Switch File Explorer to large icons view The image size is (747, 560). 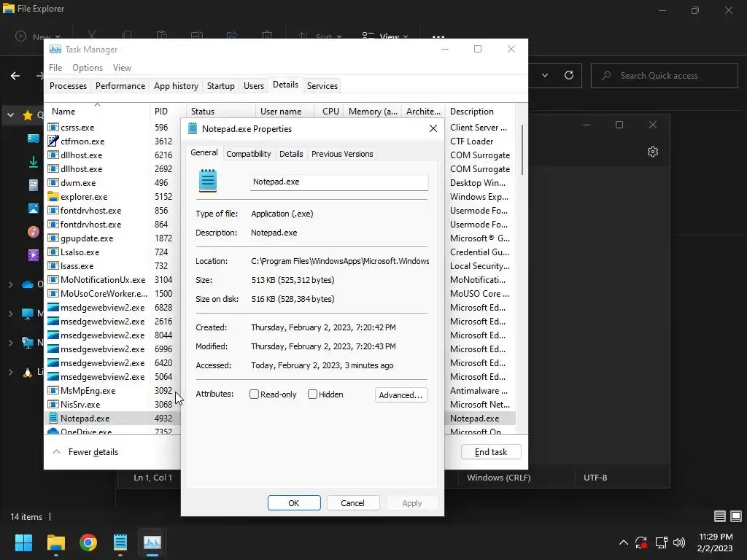point(736,516)
